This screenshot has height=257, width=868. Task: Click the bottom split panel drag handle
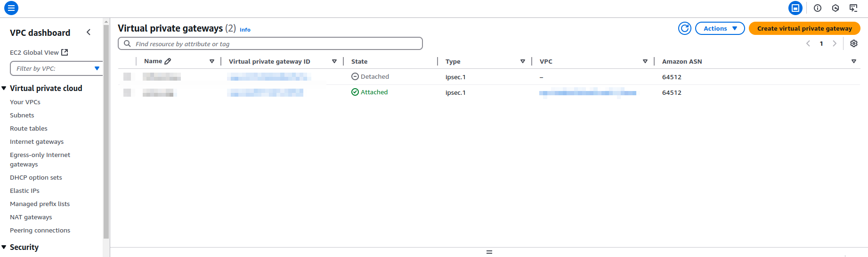(x=489, y=252)
